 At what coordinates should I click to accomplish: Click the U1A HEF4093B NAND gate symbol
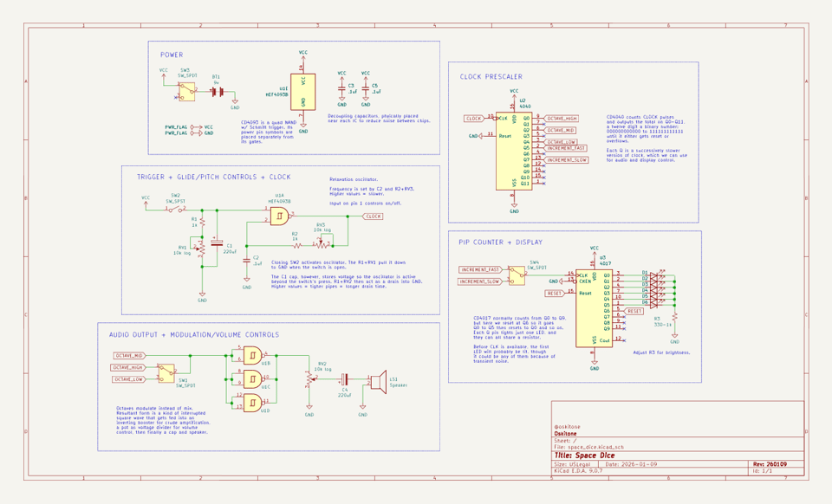[x=279, y=216]
